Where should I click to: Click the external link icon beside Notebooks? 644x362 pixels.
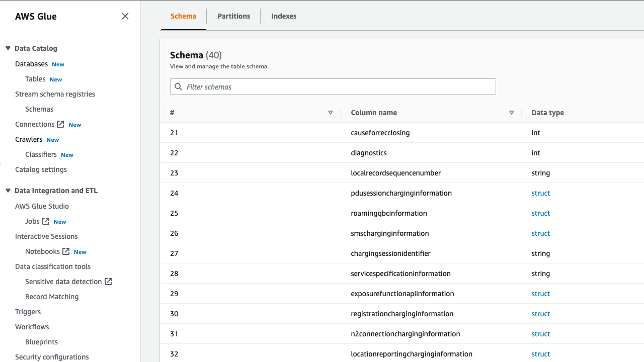[66, 251]
